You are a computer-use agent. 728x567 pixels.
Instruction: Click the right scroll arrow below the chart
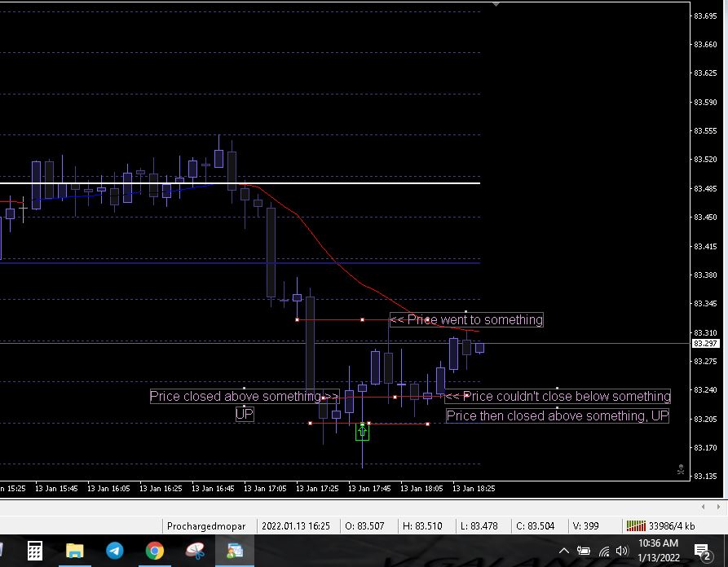(718, 507)
